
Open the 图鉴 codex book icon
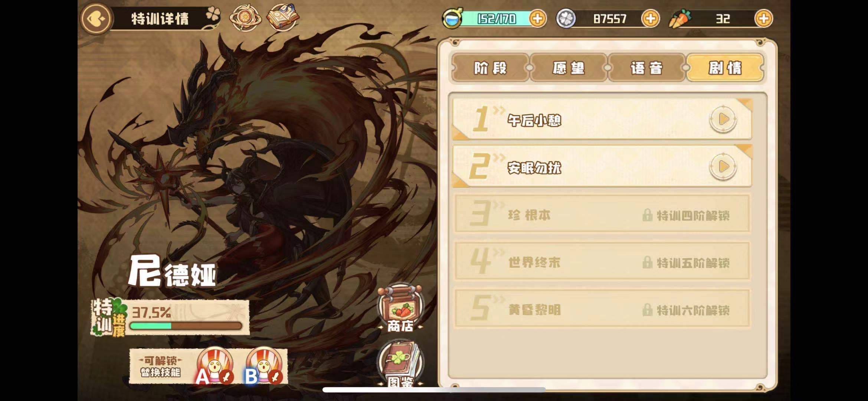point(400,364)
